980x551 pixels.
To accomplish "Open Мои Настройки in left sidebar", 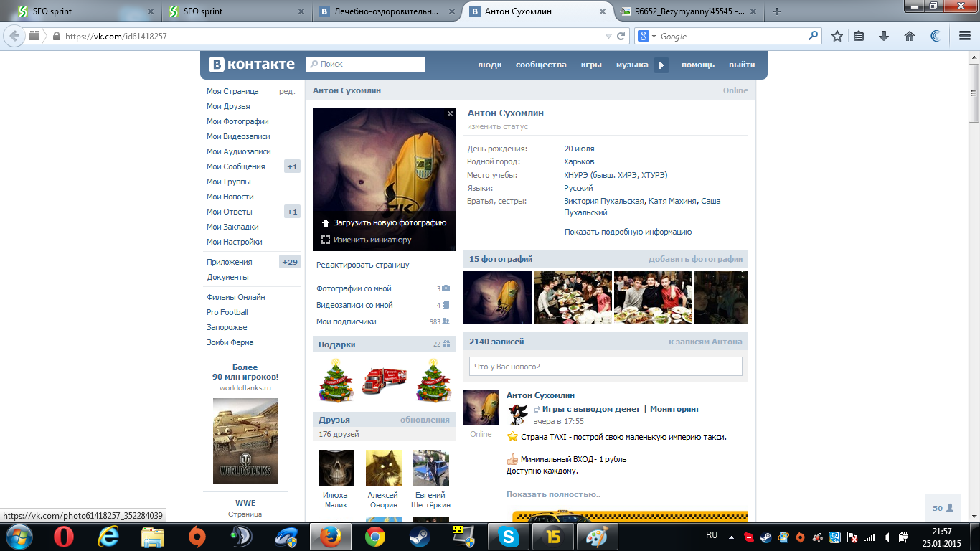I will tap(235, 242).
